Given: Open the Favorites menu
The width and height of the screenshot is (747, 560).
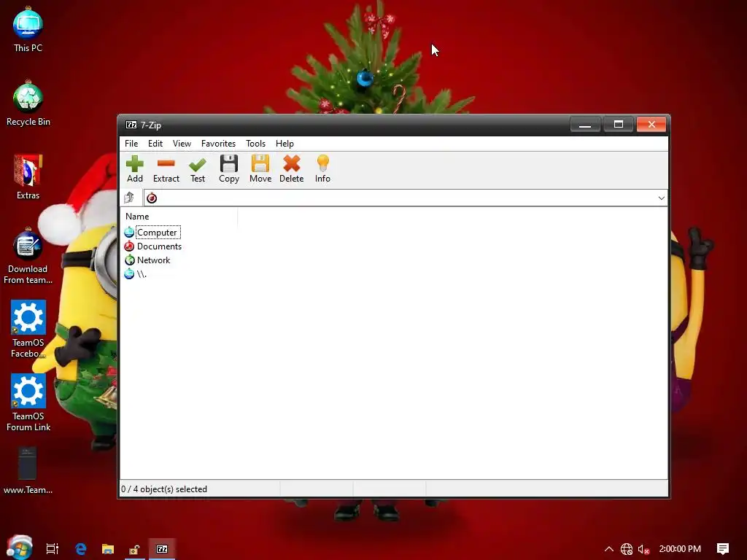Looking at the screenshot, I should click(x=218, y=144).
